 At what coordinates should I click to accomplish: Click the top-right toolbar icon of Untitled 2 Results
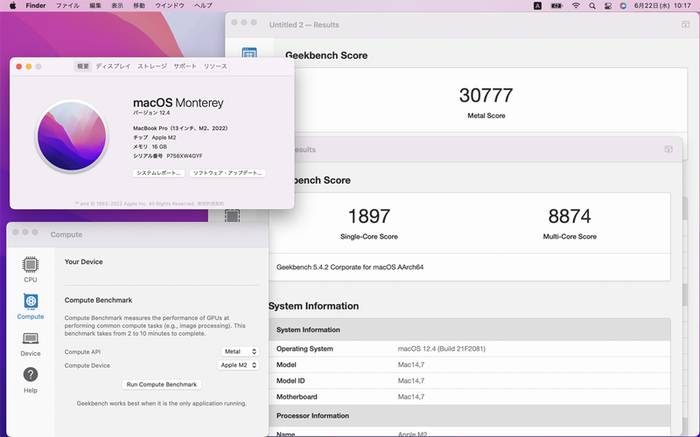tap(685, 25)
